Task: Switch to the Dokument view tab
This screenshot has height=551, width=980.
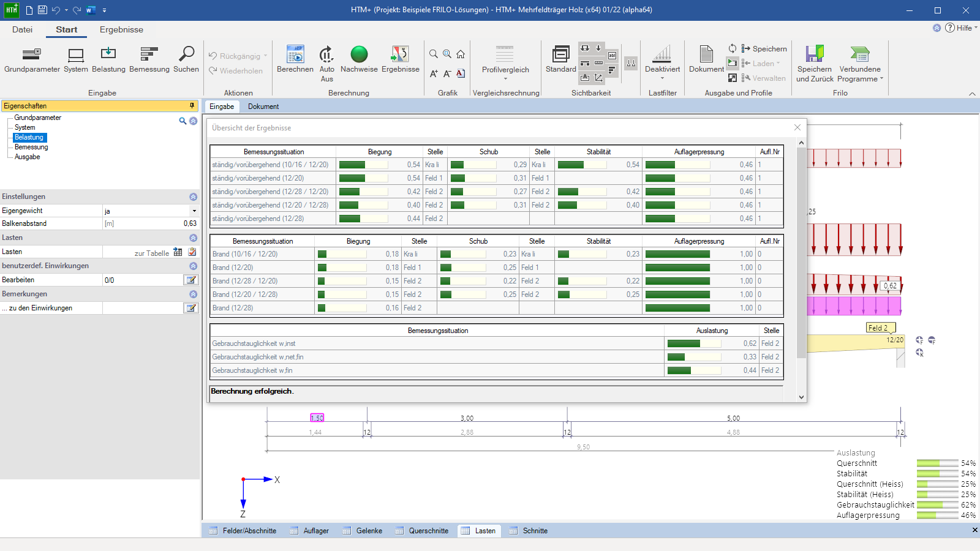Action: click(x=263, y=107)
